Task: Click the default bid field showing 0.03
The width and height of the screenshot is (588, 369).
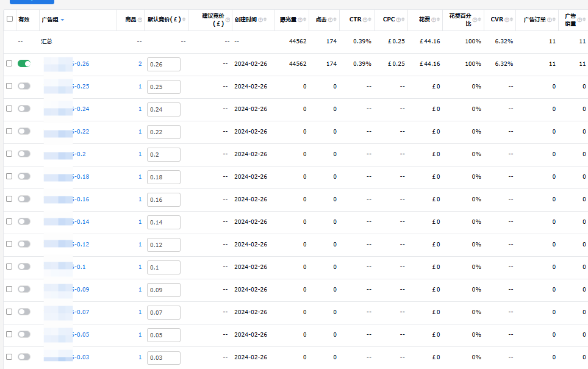Action: click(163, 357)
